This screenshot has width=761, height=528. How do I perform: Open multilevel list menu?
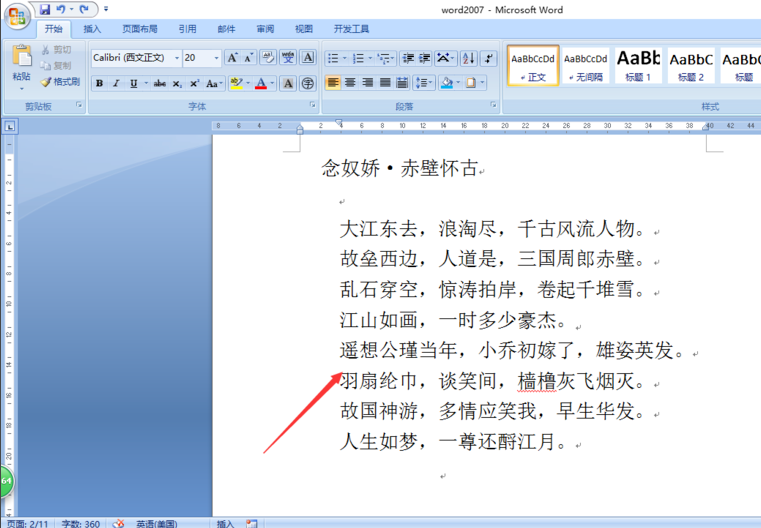(x=386, y=58)
